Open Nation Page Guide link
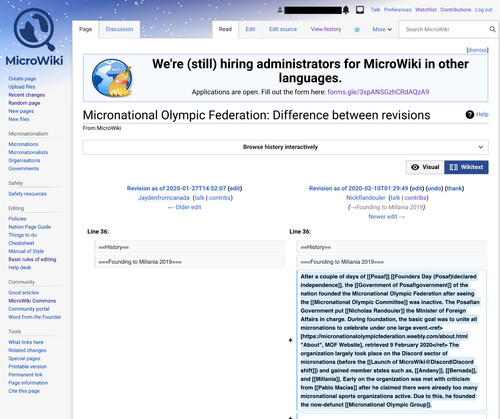Image resolution: width=500 pixels, height=419 pixels. pos(30,227)
